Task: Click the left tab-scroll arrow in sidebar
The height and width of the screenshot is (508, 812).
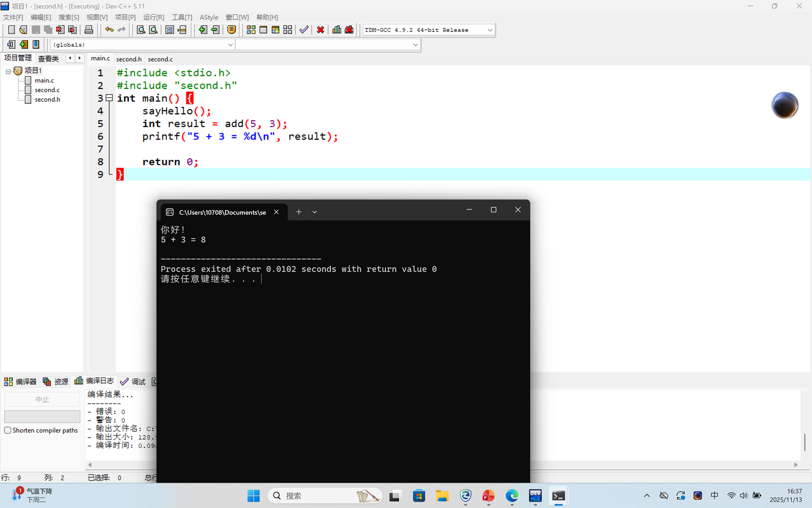Action: (70, 58)
